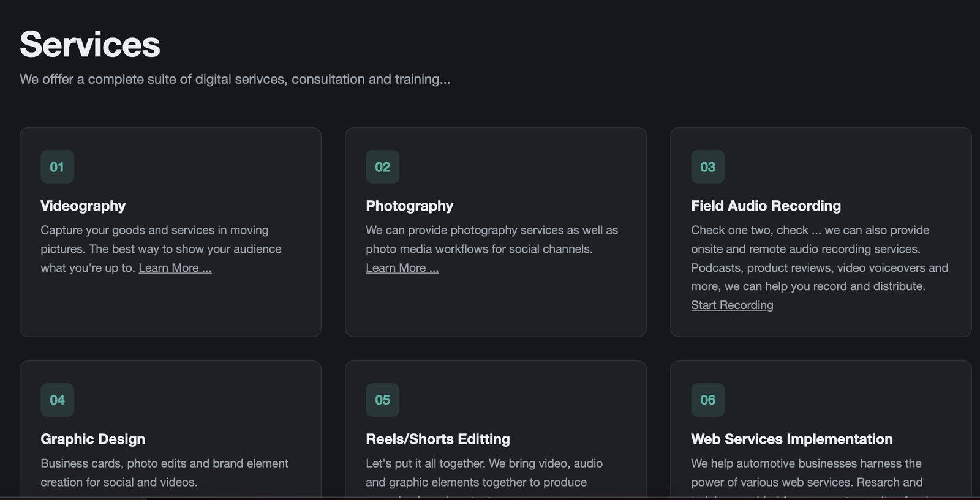Viewport: 980px width, 500px height.
Task: Click the 03 number badge
Action: point(708,167)
